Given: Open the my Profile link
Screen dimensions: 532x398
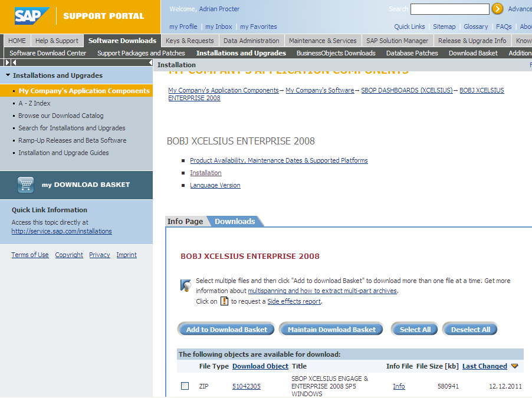Looking at the screenshot, I should coord(183,27).
